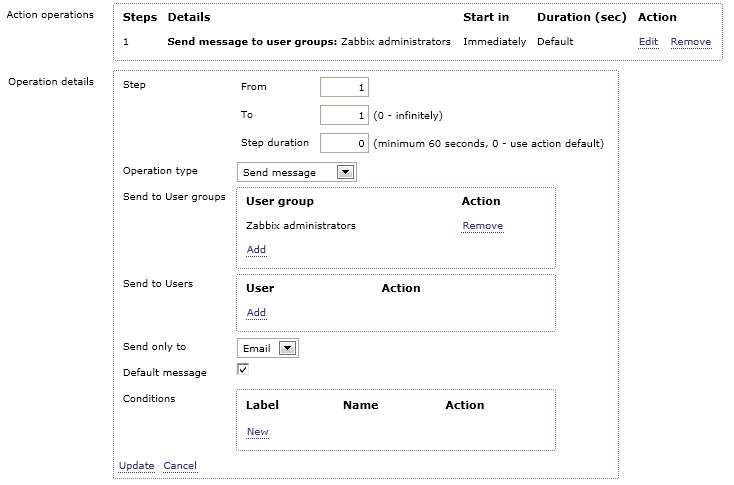Uncheck the Default message checkbox

click(242, 369)
